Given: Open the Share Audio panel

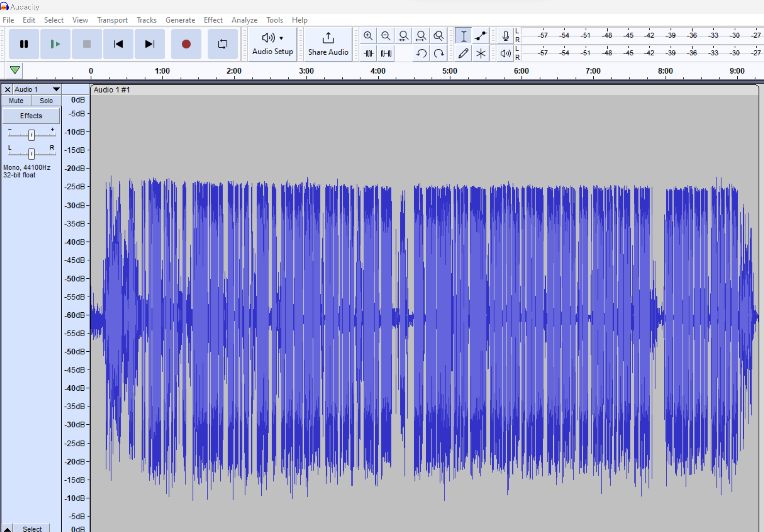Looking at the screenshot, I should click(328, 44).
